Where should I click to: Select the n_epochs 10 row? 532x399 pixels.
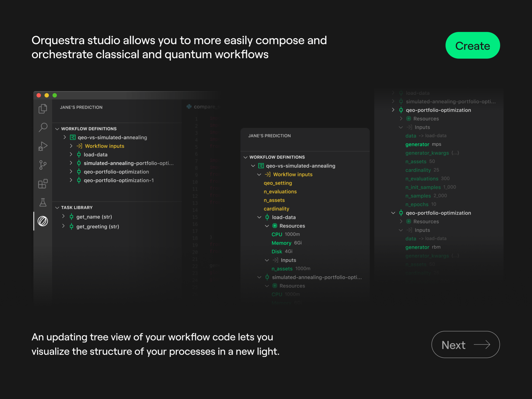421,204
